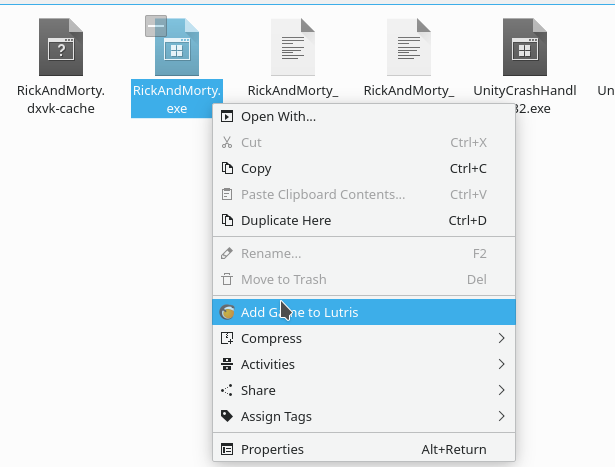
Task: Expand the Share submenu arrow
Action: [x=501, y=390]
